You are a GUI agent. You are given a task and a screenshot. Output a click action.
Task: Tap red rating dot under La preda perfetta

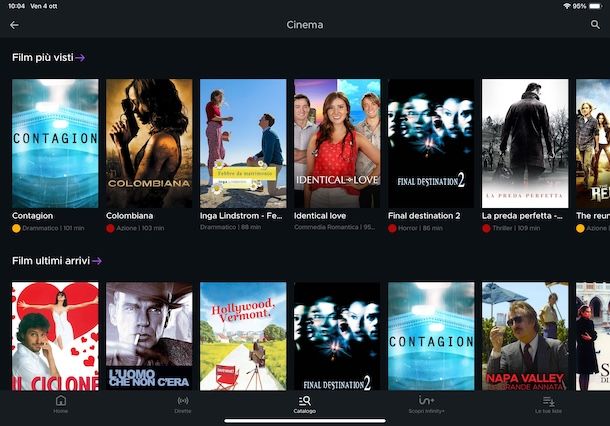[x=486, y=228]
